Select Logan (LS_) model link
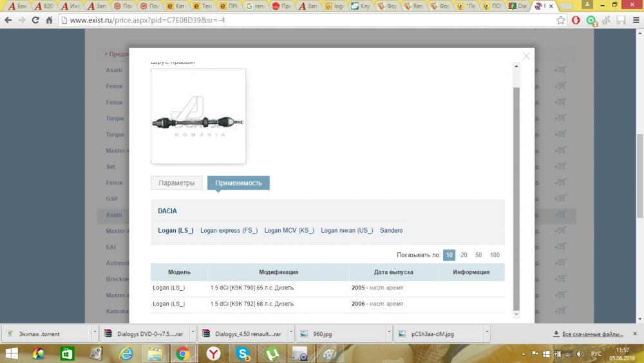The width and height of the screenshot is (644, 363). point(175,230)
